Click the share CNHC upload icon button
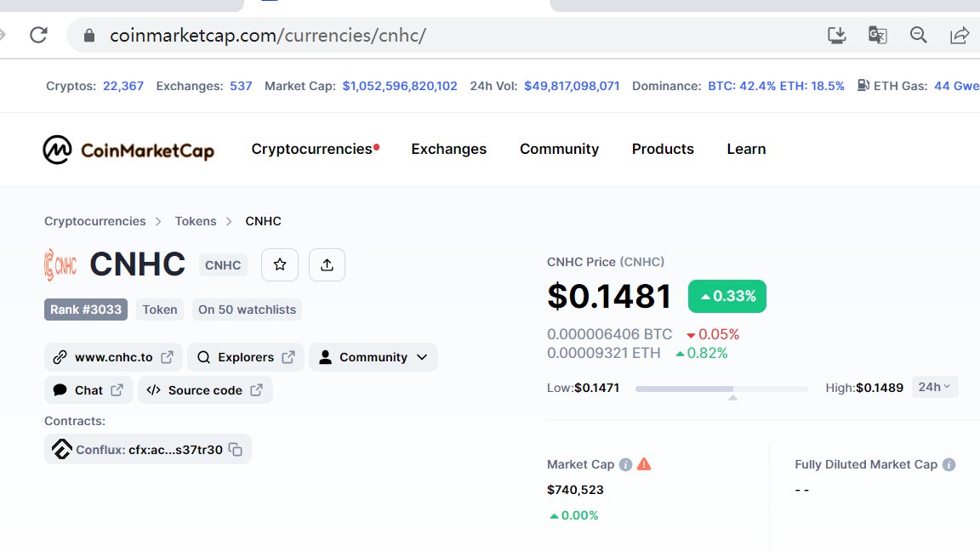This screenshot has width=980, height=551. pyautogui.click(x=327, y=265)
